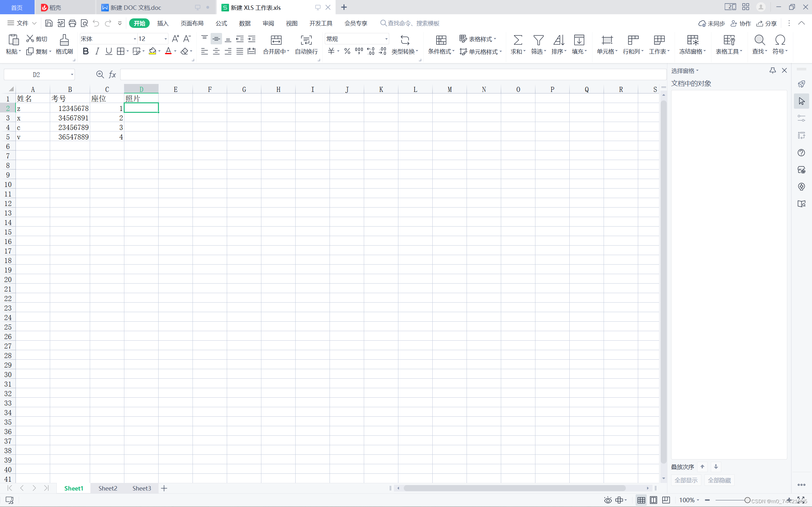Switch to page layout view in status bar

(x=653, y=500)
